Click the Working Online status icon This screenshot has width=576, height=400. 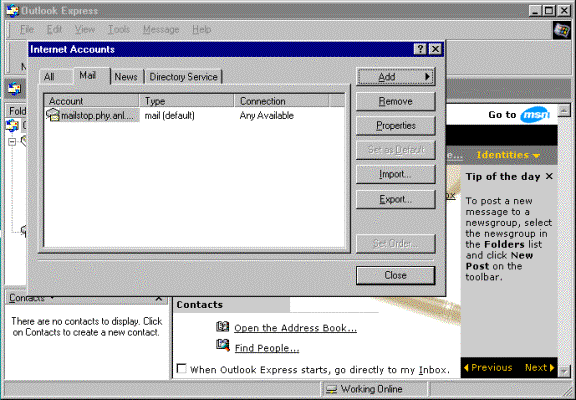coord(332,389)
